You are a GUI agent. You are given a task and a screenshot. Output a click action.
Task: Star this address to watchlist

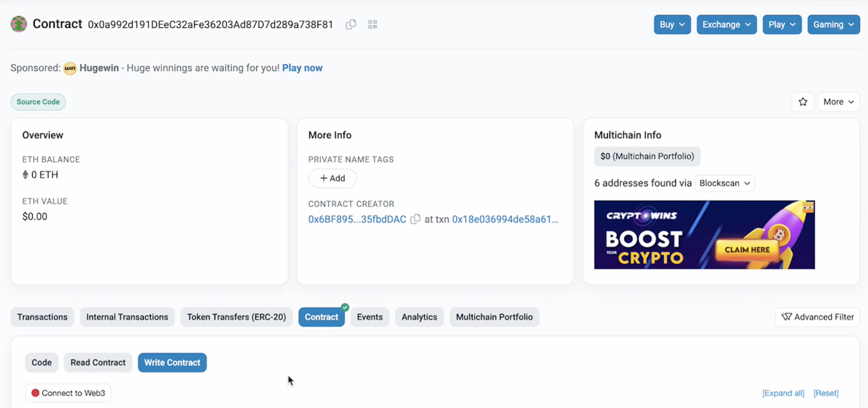pos(803,102)
